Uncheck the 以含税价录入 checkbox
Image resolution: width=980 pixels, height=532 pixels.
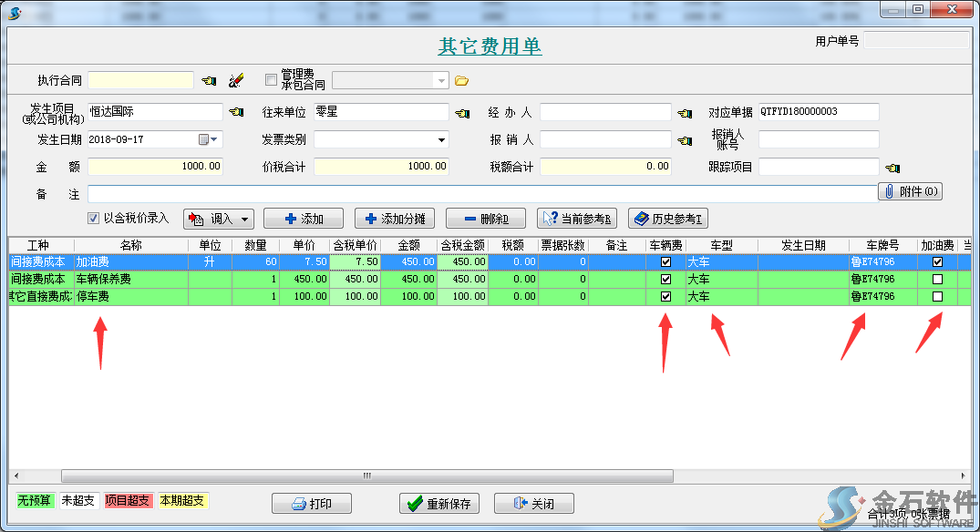93,217
